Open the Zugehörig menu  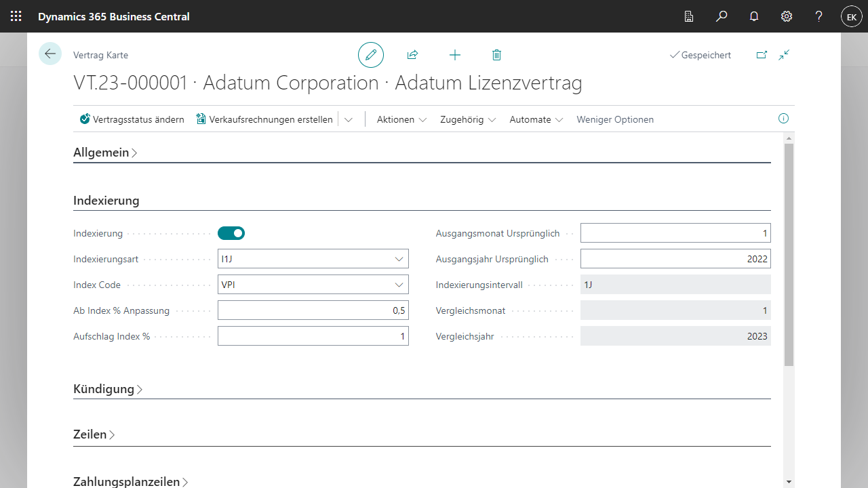point(468,119)
